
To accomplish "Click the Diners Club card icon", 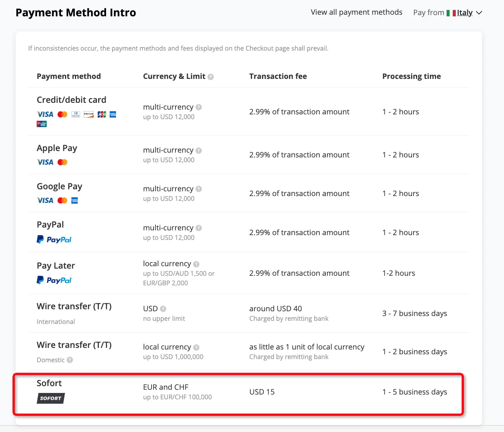I will pyautogui.click(x=76, y=114).
